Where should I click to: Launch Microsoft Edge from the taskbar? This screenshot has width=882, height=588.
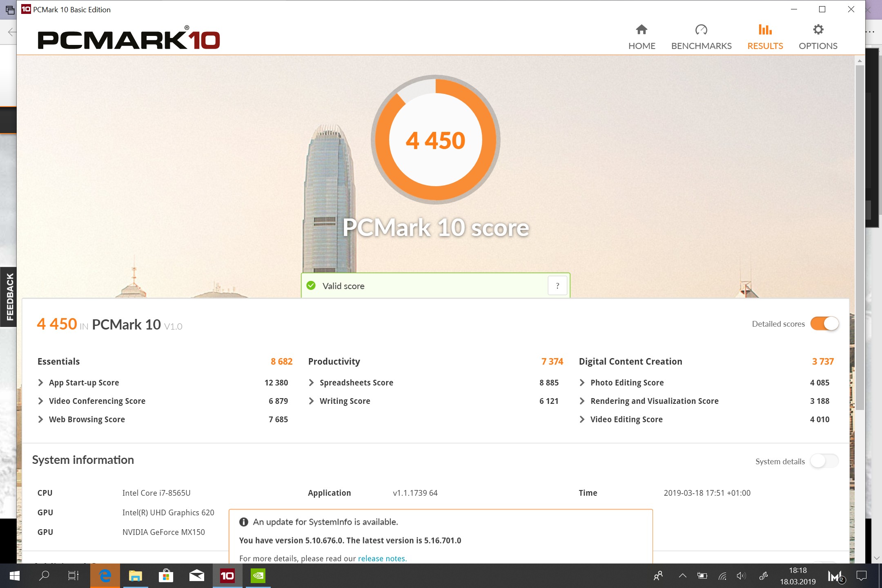point(105,576)
